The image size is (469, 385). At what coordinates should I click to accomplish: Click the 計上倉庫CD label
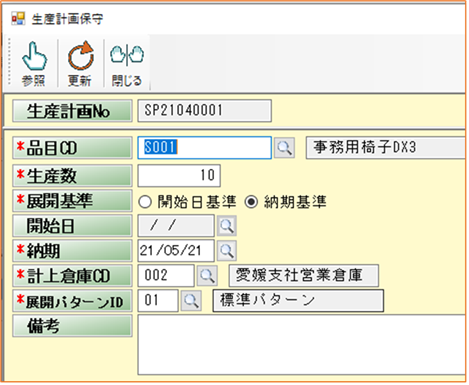click(72, 276)
